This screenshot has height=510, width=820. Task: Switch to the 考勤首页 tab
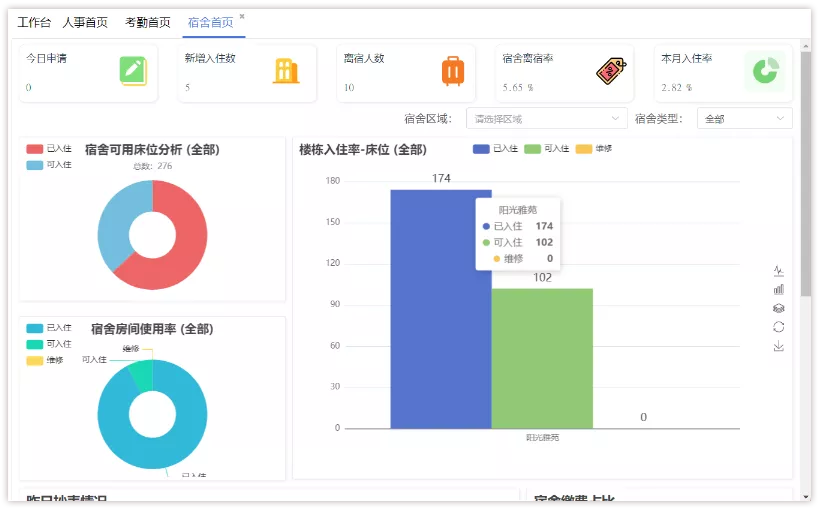point(147,22)
